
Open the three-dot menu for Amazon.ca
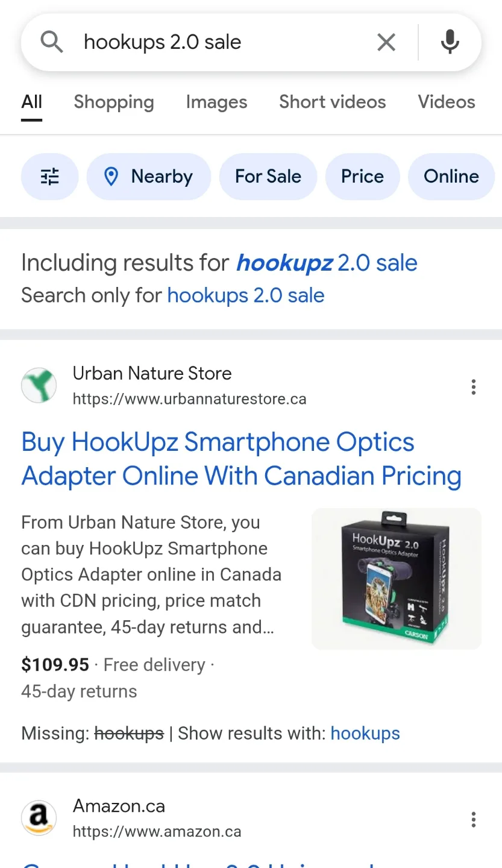click(474, 819)
